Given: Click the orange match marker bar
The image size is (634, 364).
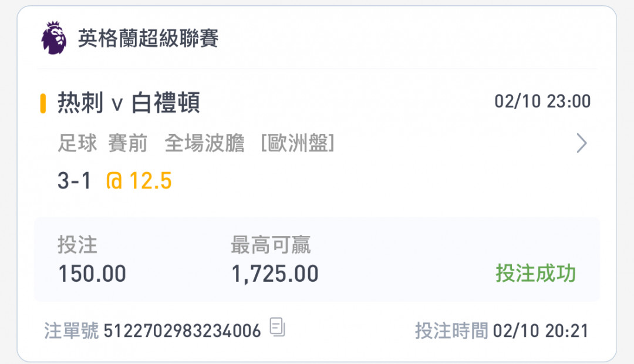Looking at the screenshot, I should click(43, 103).
